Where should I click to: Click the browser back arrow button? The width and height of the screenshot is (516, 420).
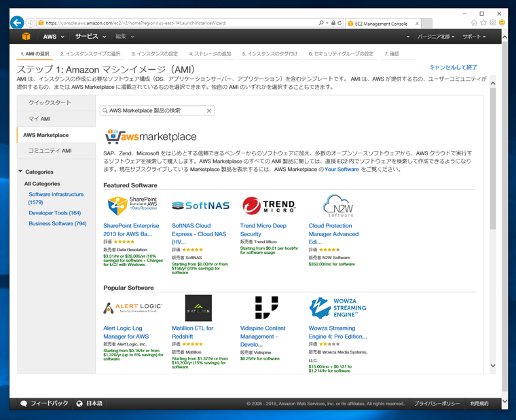tap(17, 22)
